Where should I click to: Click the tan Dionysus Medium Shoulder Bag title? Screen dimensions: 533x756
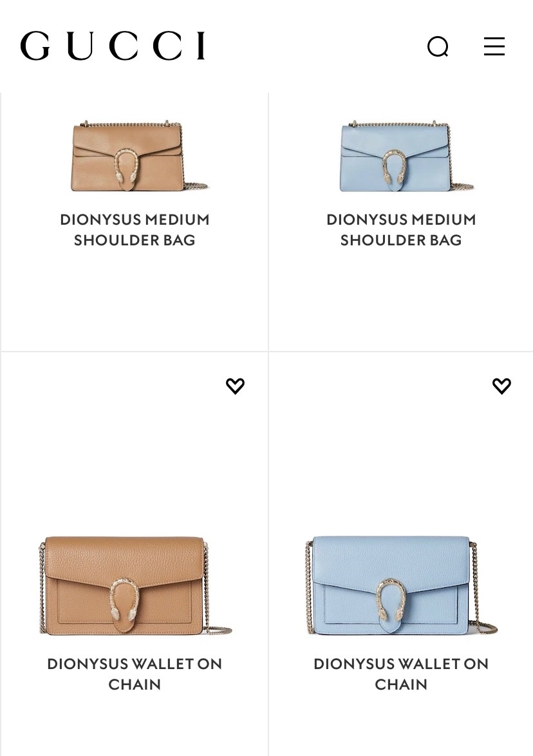point(135,229)
